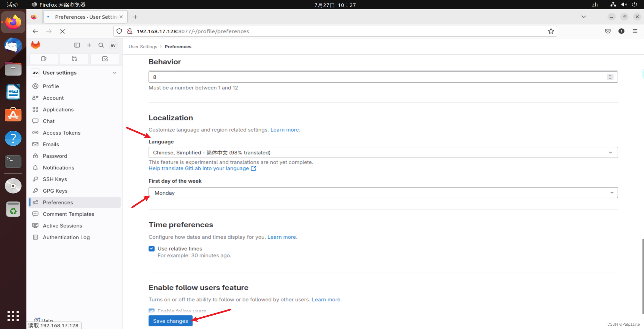Open SSH Keys settings
Image resolution: width=644 pixels, height=329 pixels.
(55, 179)
